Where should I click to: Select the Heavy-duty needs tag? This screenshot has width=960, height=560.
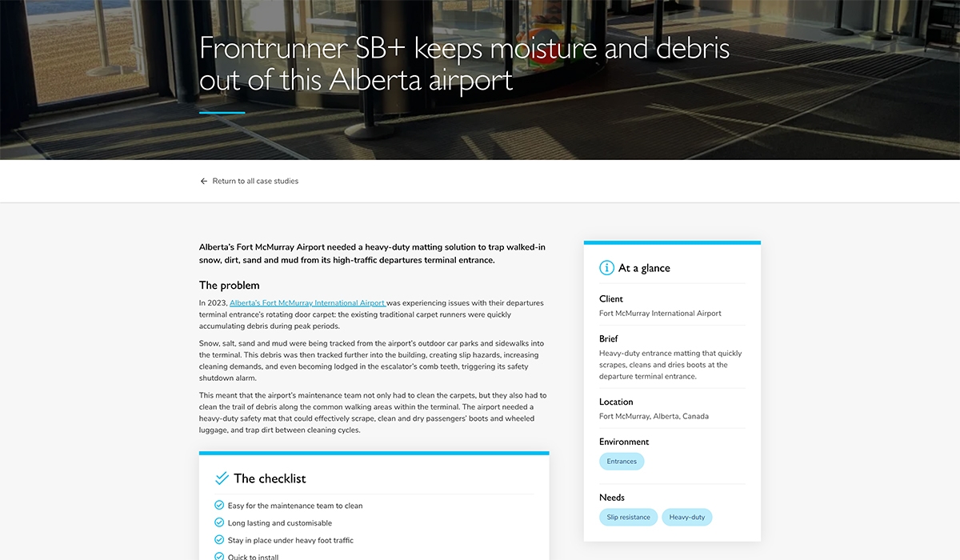point(686,518)
